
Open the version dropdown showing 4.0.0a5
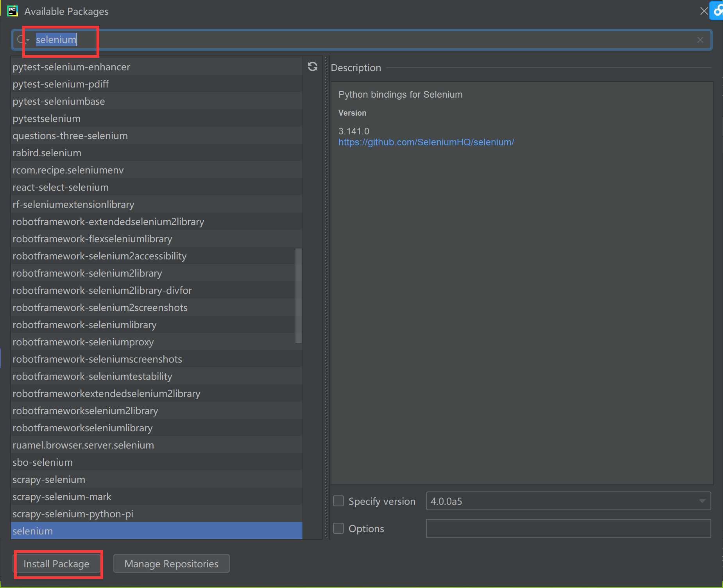(x=568, y=501)
